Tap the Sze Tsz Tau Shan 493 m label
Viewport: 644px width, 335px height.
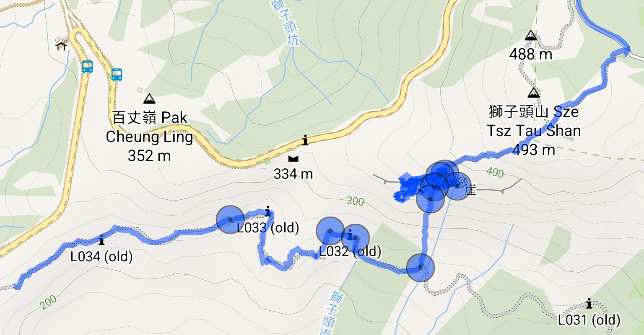click(534, 131)
